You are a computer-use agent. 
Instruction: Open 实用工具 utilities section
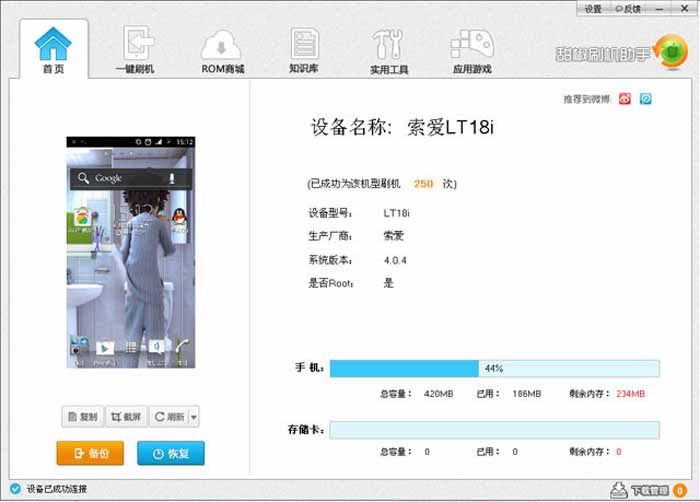point(389,51)
